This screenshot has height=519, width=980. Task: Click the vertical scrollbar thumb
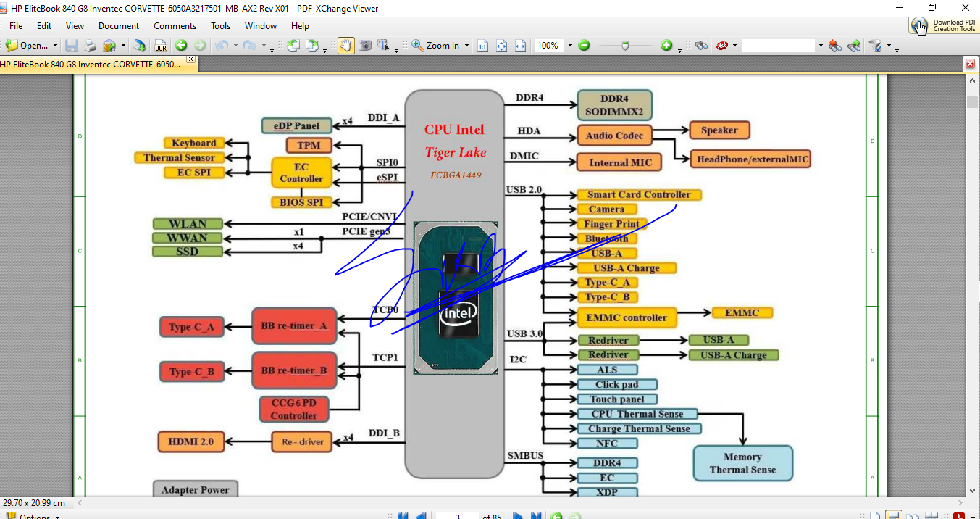pos(972,101)
